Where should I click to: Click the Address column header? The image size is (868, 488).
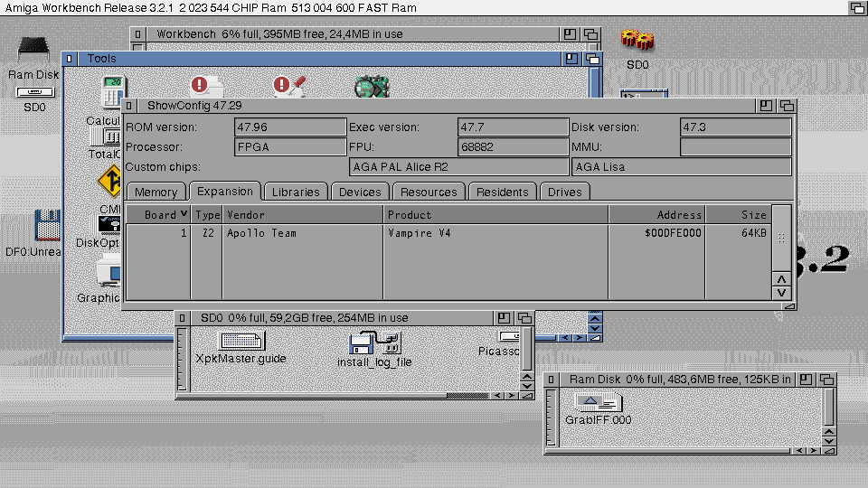pyautogui.click(x=656, y=215)
